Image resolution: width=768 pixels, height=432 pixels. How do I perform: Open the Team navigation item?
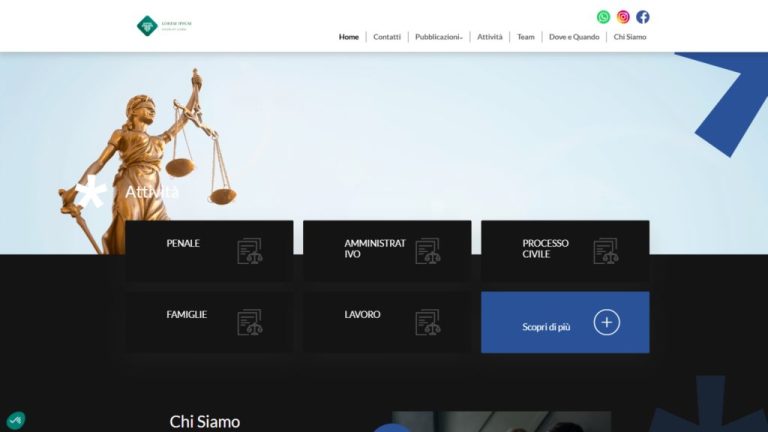[526, 37]
